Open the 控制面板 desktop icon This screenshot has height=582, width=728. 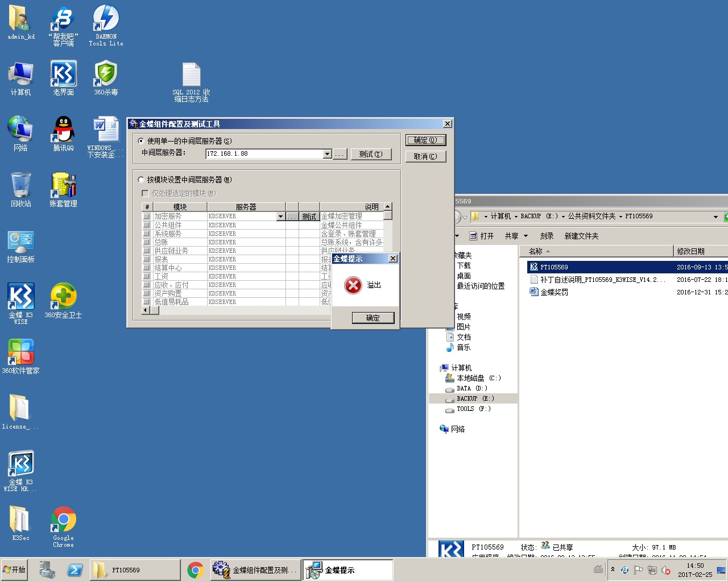[x=20, y=246]
